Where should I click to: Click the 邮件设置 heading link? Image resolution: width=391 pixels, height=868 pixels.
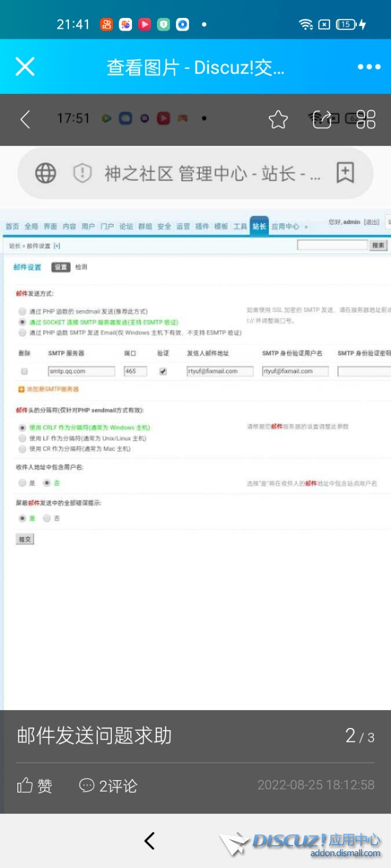coord(28,267)
